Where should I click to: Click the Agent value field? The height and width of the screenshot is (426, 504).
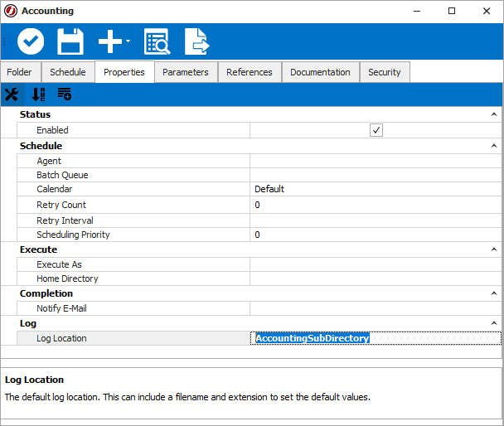tap(376, 161)
